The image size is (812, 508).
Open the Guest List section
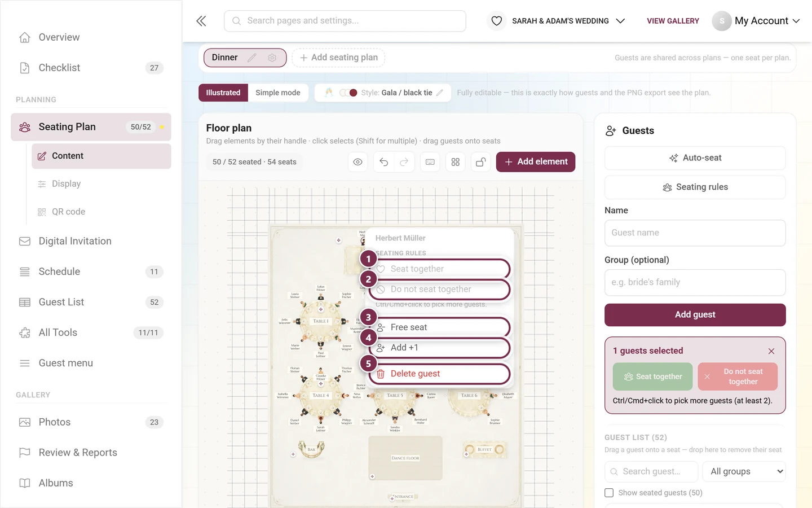point(91,302)
